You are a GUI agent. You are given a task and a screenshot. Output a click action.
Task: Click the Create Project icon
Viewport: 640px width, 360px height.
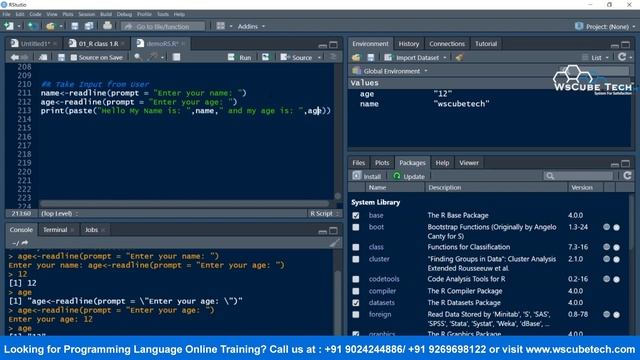click(33, 26)
